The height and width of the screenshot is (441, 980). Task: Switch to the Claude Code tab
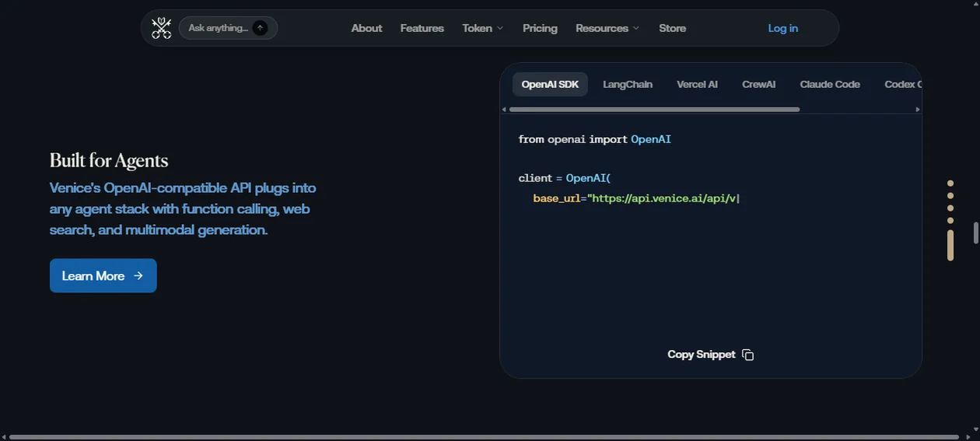pos(830,84)
